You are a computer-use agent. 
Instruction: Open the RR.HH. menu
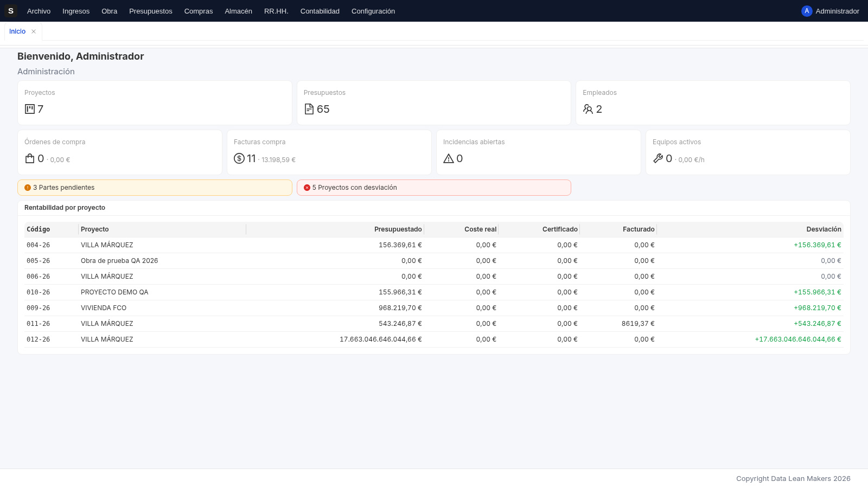[x=276, y=11]
